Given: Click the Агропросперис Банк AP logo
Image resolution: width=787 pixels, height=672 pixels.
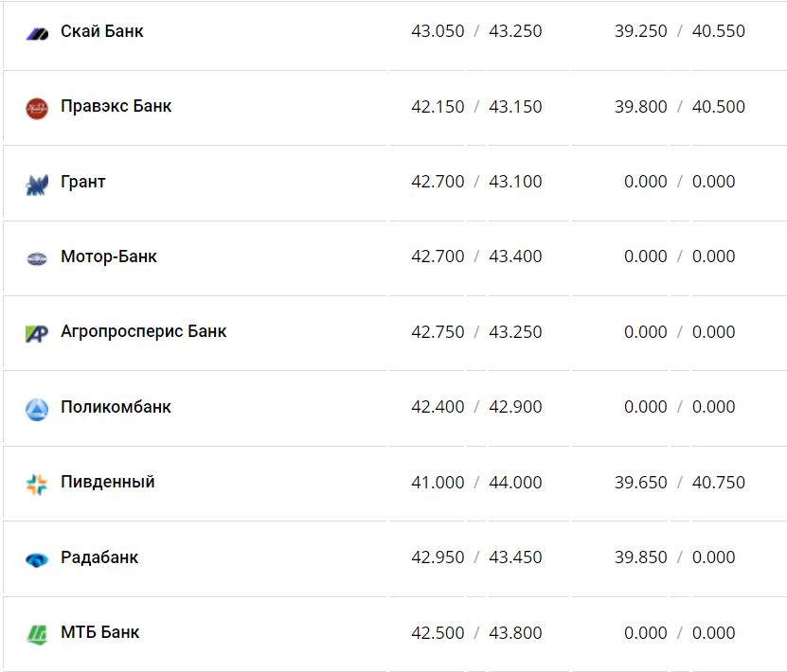Looking at the screenshot, I should click(37, 333).
